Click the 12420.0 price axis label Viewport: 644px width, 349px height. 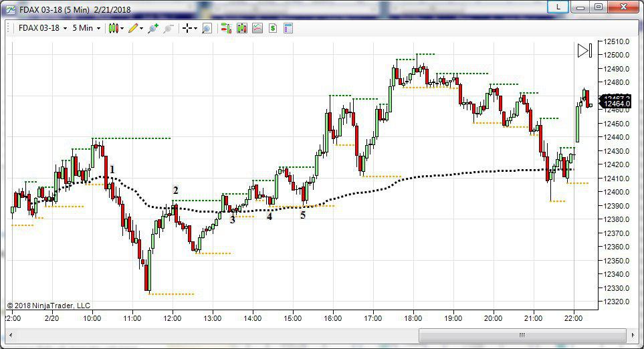617,164
